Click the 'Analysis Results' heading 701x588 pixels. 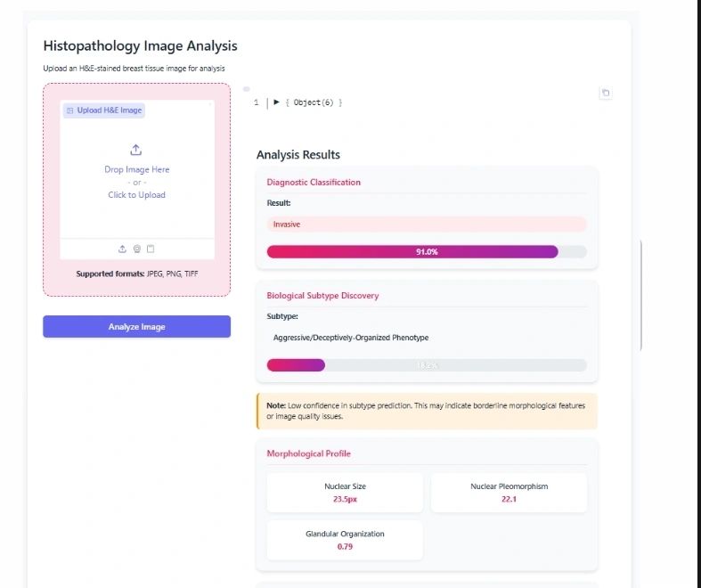pos(298,155)
